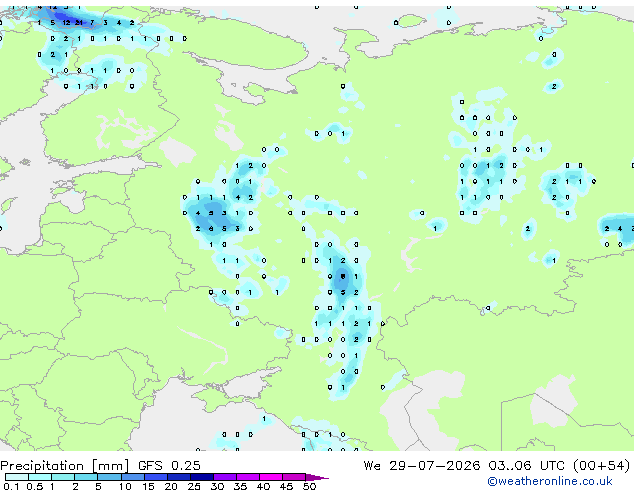Click the weatheronline.co.uk link
The image size is (634, 490).
click(550, 481)
